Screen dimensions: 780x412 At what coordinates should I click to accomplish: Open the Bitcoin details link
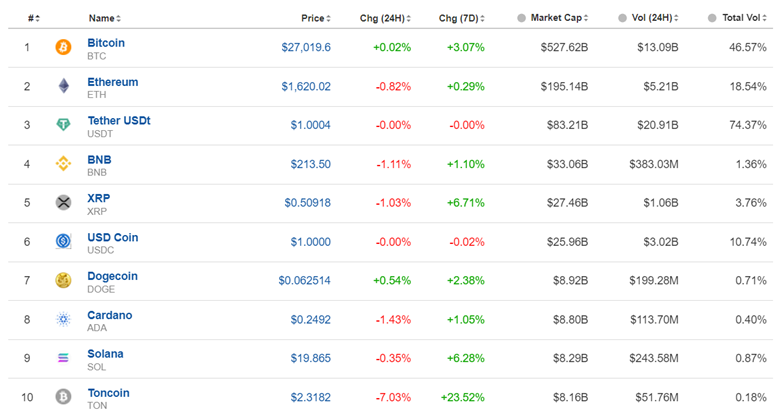coord(106,43)
